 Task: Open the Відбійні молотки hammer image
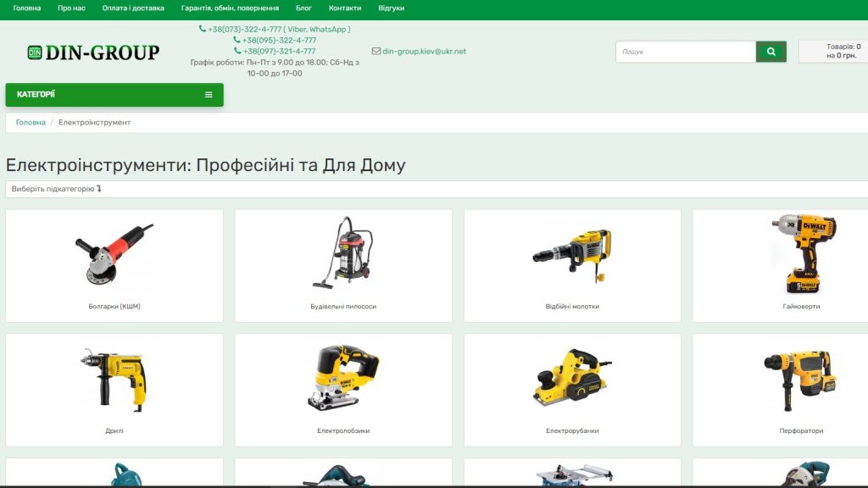point(572,254)
